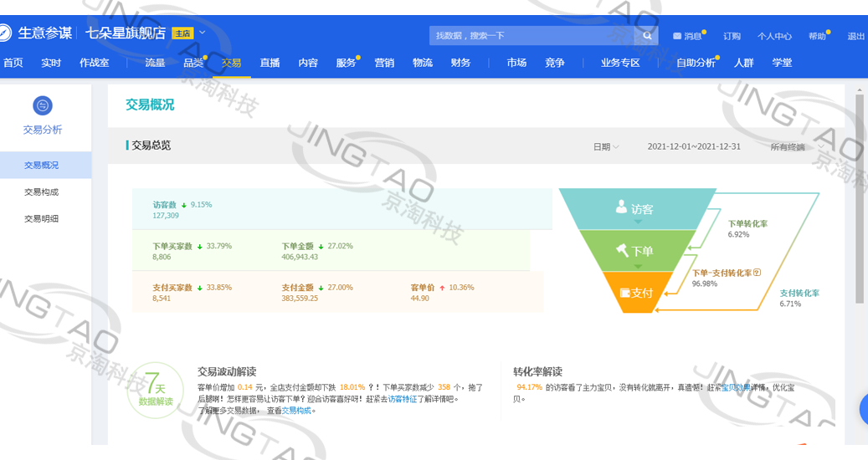Click the 个人中心 link

774,37
